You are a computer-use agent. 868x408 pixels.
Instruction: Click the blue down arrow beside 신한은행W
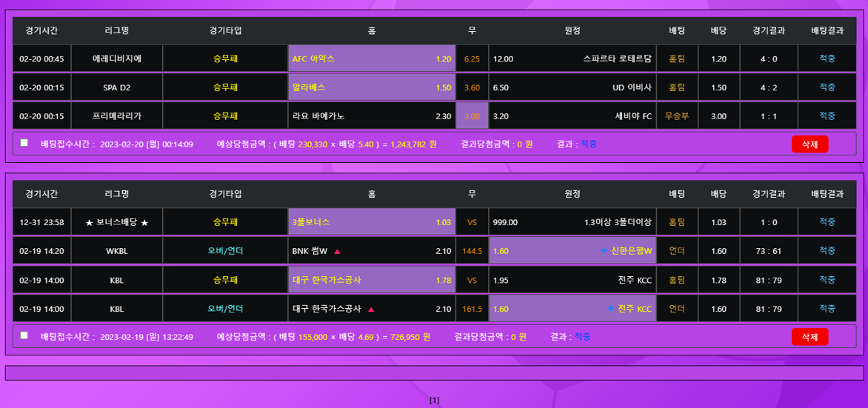coord(604,251)
